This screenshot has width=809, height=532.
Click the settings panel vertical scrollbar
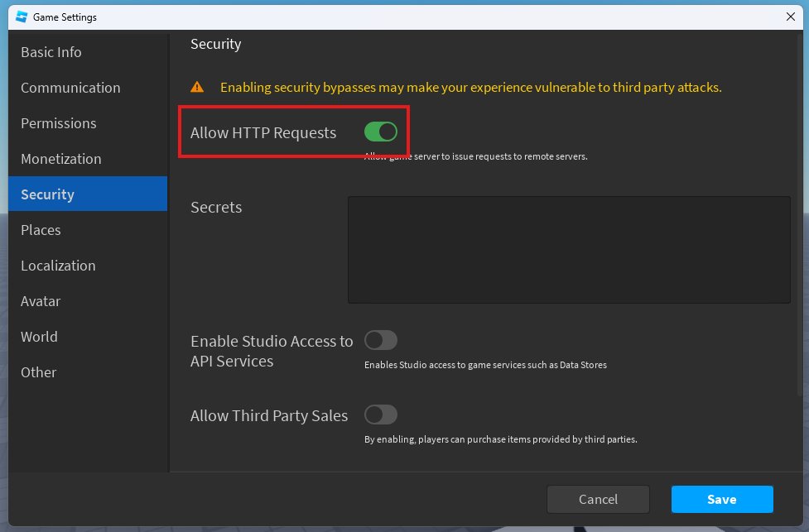[x=800, y=217]
